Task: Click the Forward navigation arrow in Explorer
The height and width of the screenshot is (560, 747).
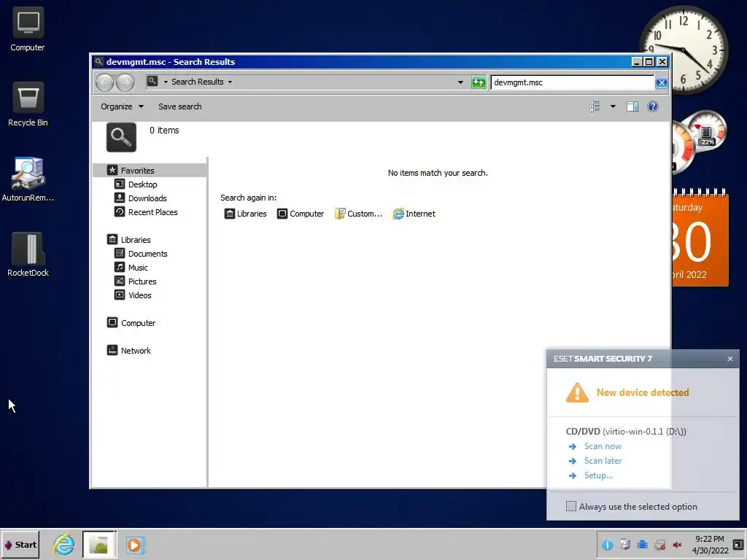Action: click(125, 82)
